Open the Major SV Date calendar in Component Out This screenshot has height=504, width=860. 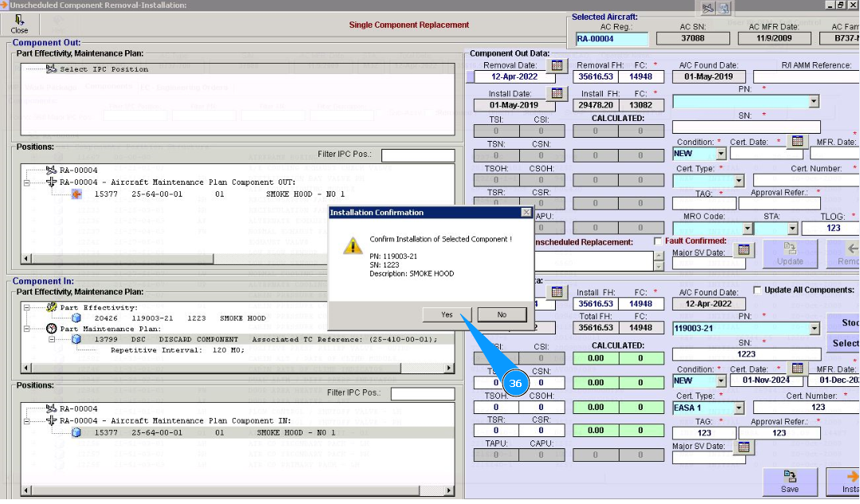743,250
